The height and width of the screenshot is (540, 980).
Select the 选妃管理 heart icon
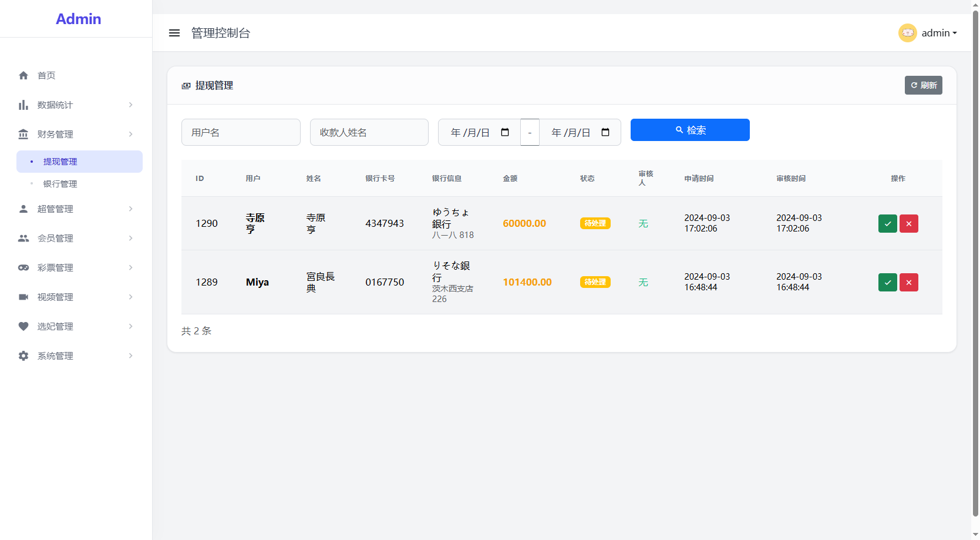[x=23, y=326]
